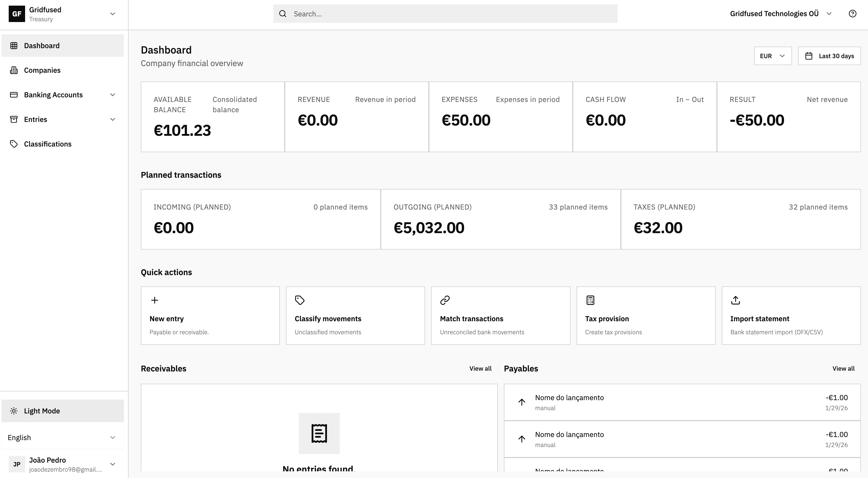Click the receipt icon in empty Receivables panel
The width and height of the screenshot is (868, 478).
319,433
